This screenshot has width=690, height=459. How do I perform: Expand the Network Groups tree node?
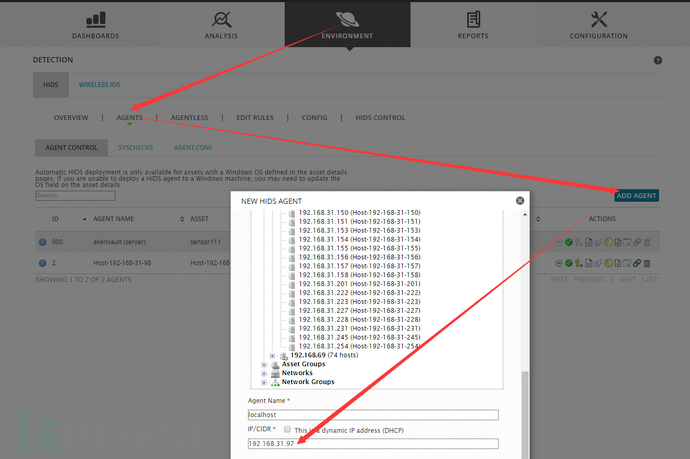click(264, 382)
